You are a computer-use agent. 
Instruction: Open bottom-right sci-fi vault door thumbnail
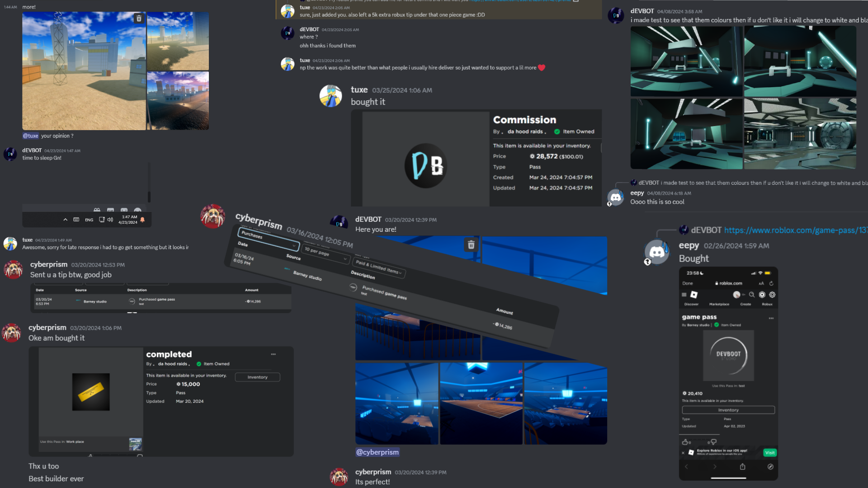800,134
